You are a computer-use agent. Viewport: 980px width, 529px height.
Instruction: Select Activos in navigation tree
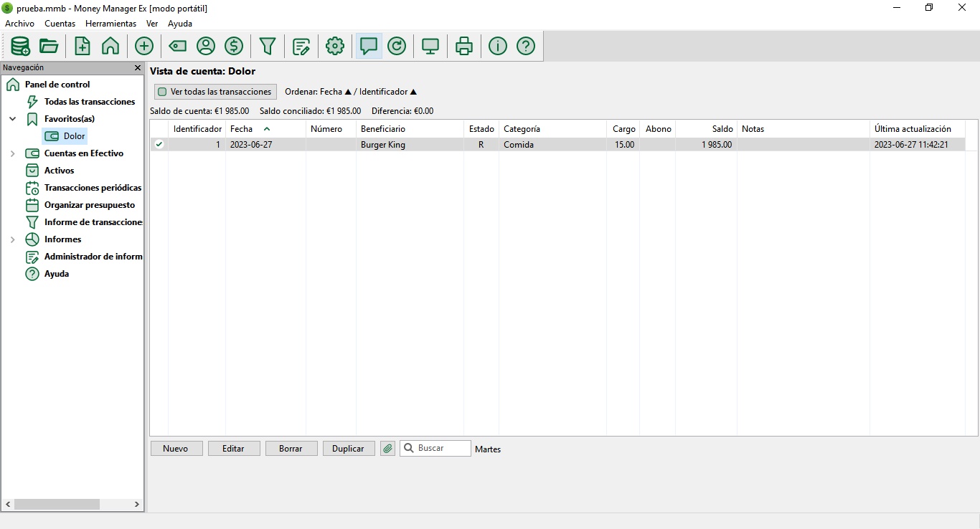point(60,171)
